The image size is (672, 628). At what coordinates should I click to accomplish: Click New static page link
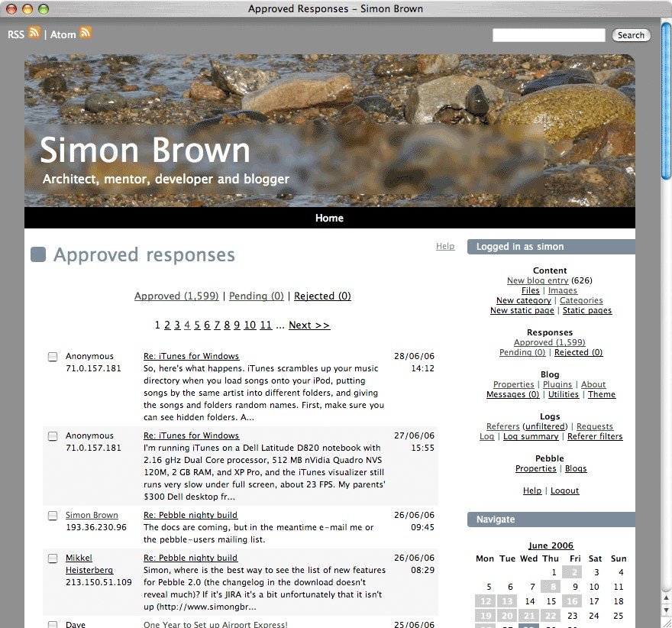point(522,310)
